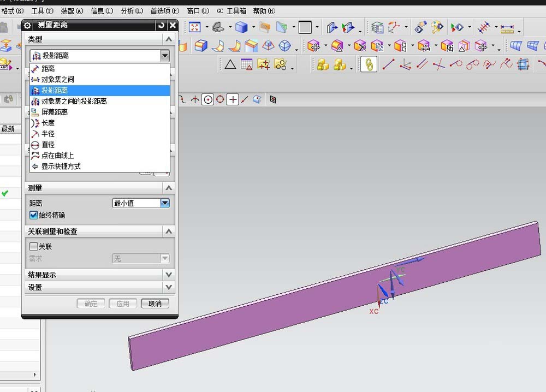Viewport: 546px width, 392px height.
Task: Open the 最小值 distance dropdown
Action: [x=141, y=203]
